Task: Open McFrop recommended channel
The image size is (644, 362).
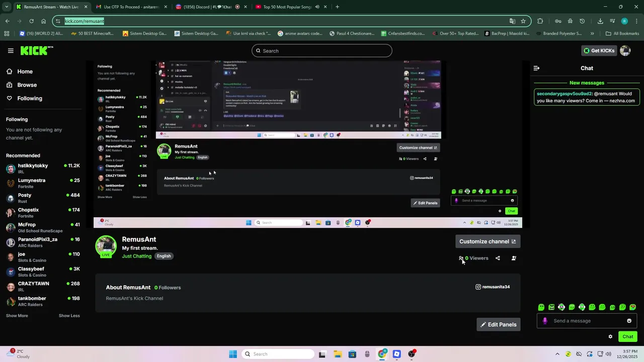Action: [x=43, y=227]
